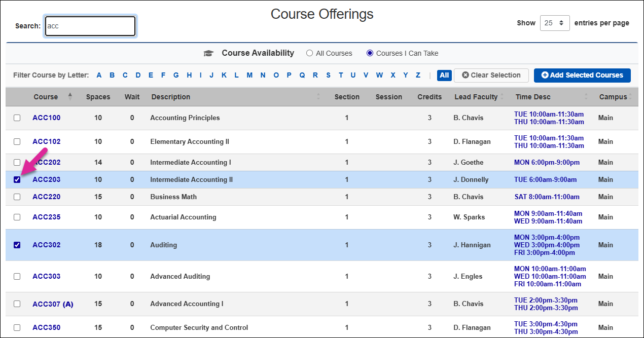Click the Clear Selection button
The width and height of the screenshot is (644, 338).
[491, 75]
